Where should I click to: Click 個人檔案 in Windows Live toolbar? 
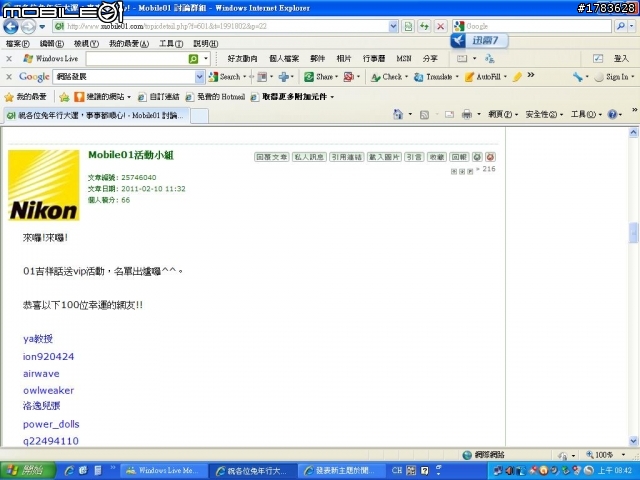[x=284, y=59]
